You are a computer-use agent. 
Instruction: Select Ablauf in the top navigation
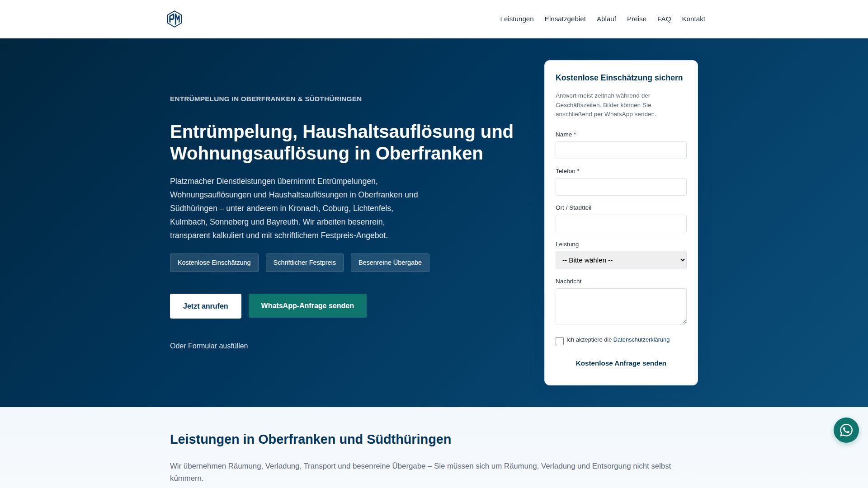606,19
